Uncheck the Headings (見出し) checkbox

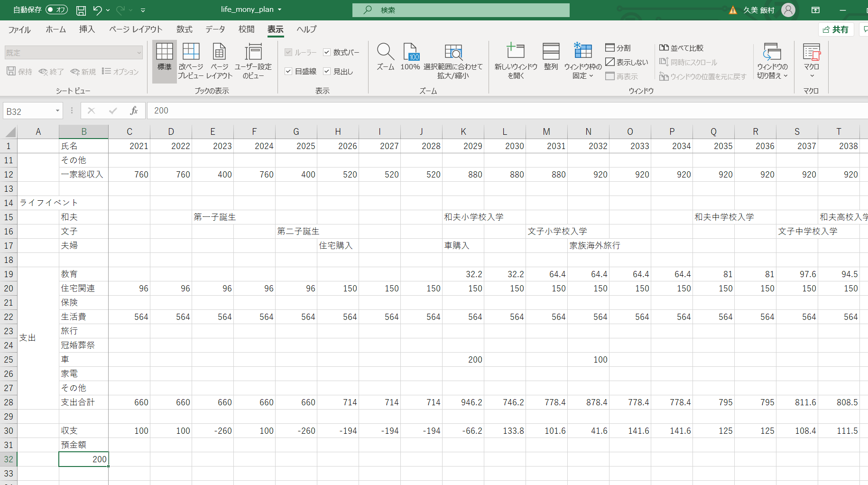327,71
